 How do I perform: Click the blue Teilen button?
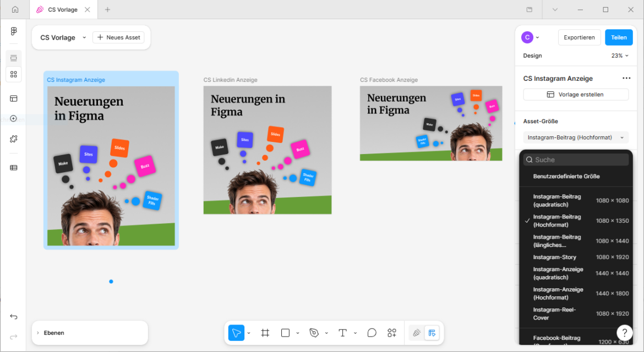pos(619,37)
